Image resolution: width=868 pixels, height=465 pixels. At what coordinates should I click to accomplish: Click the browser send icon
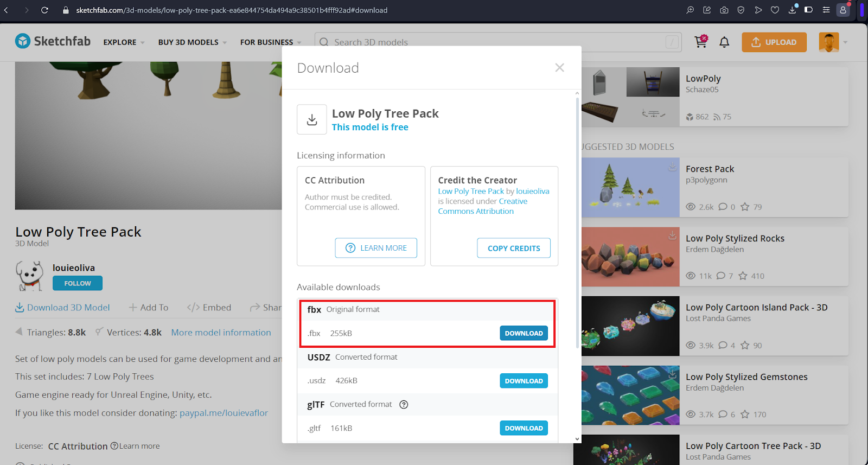758,10
